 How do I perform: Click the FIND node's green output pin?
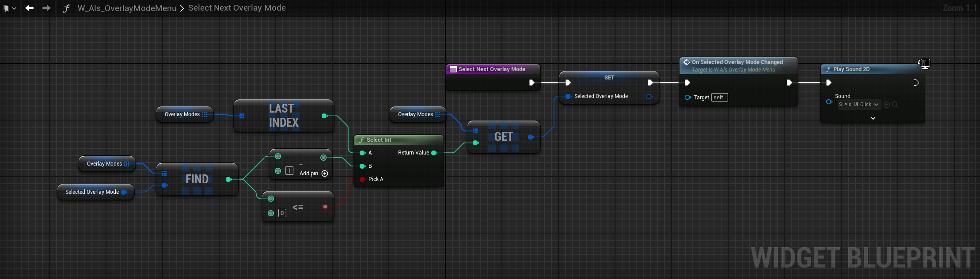pyautogui.click(x=228, y=179)
